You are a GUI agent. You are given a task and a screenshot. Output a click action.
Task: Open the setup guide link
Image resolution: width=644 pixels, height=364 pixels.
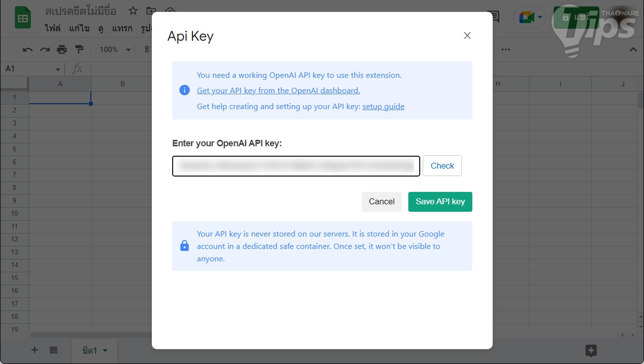point(383,107)
